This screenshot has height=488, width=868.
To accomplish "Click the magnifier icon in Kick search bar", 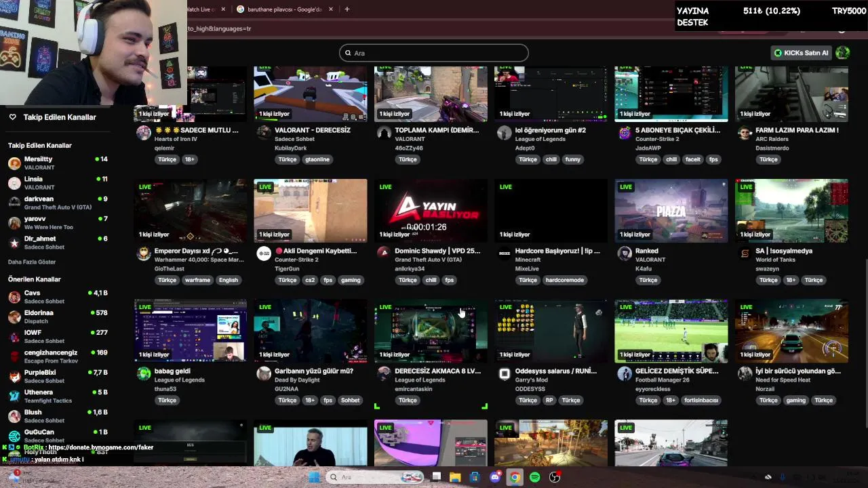I will 348,53.
